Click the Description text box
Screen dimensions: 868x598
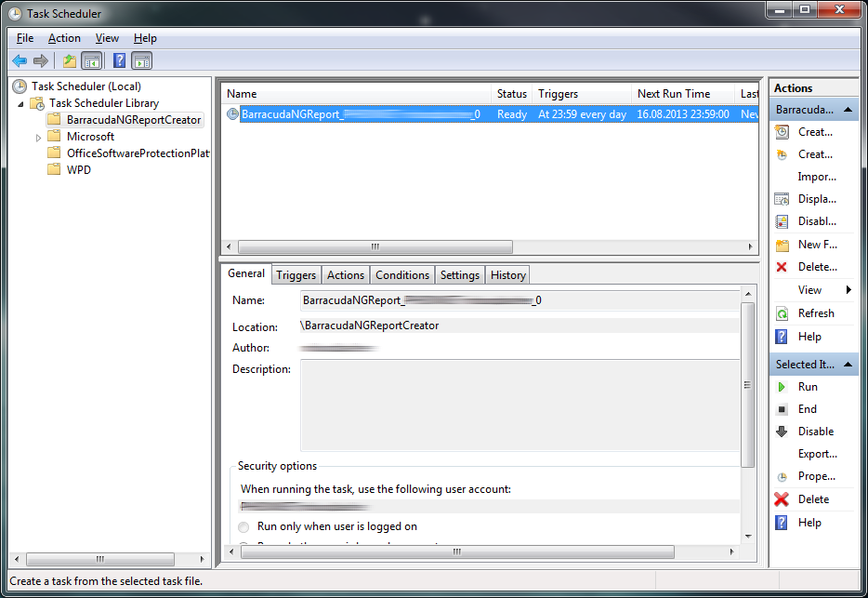[x=520, y=405]
